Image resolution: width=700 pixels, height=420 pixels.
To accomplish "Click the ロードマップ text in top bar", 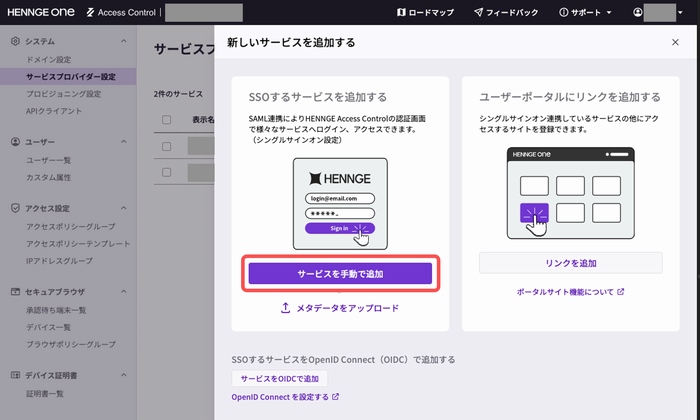I will click(431, 12).
